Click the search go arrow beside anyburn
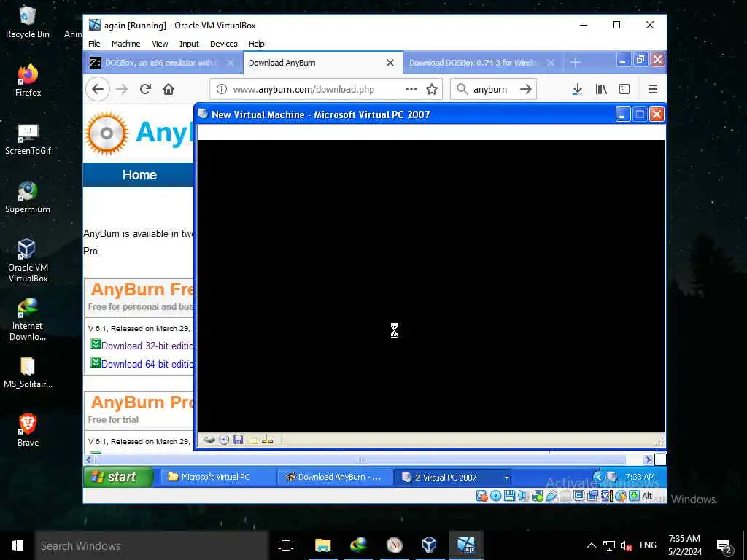The image size is (747, 560). 525,89
